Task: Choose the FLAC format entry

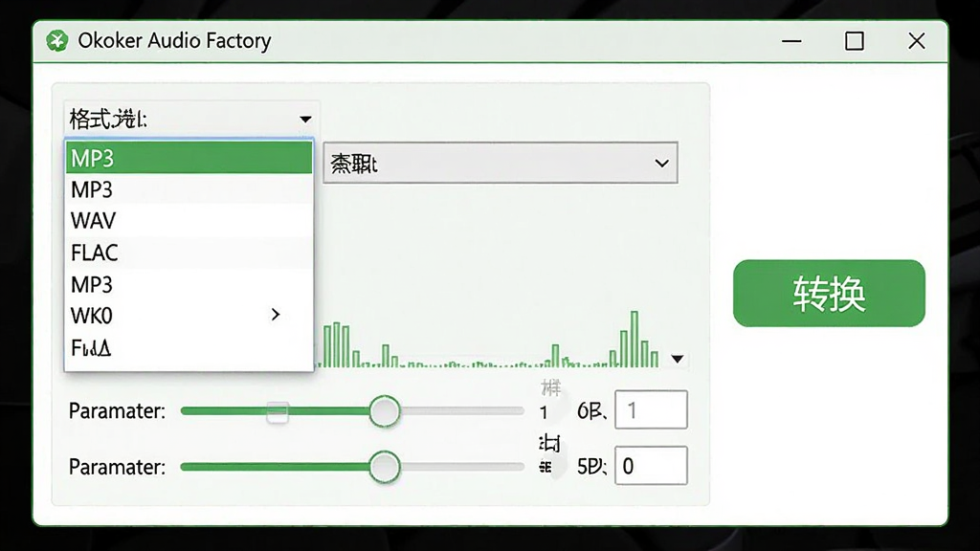Action: coord(189,253)
